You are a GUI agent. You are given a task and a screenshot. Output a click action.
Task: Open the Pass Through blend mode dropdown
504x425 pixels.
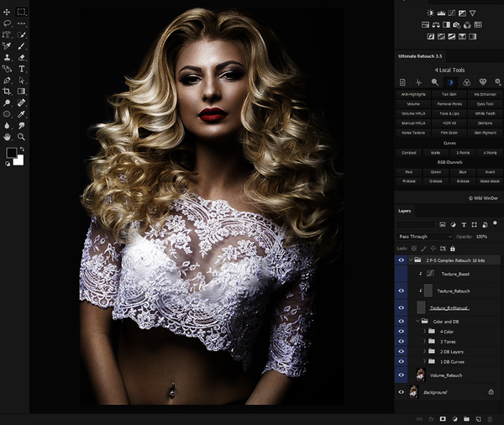tap(425, 237)
